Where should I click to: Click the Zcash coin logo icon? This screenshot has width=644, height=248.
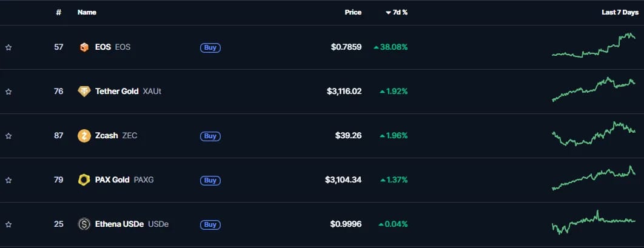[x=84, y=136]
